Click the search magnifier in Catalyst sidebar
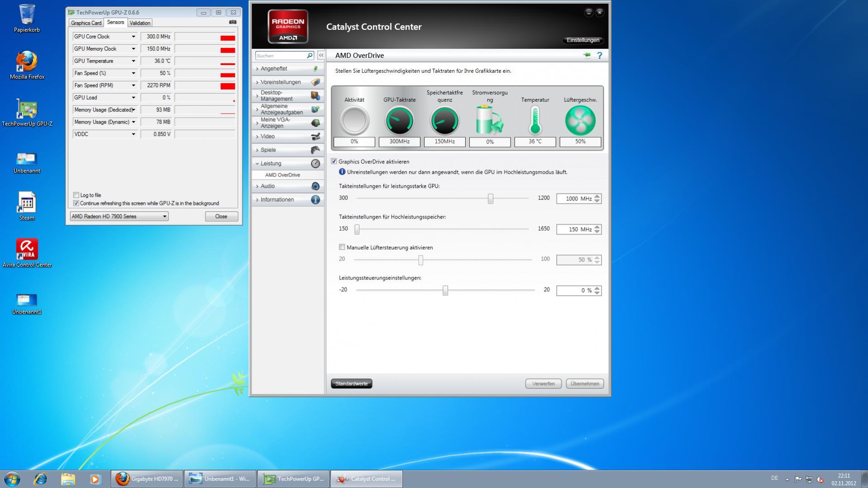Viewport: 868px width, 488px height. point(310,56)
